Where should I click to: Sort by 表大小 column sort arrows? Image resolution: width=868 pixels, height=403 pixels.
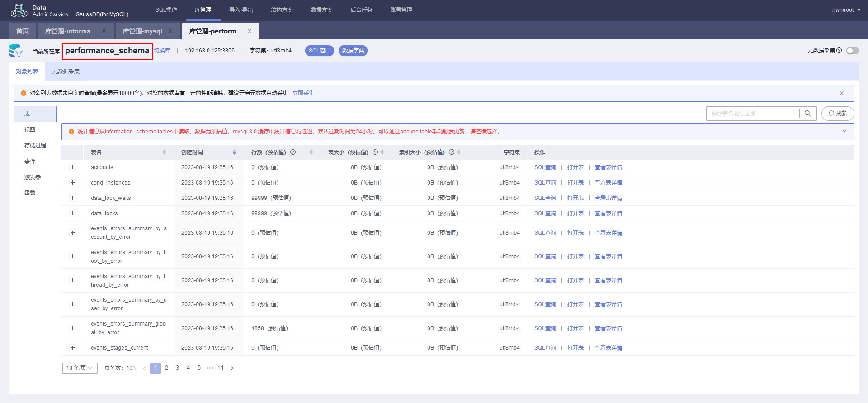tap(382, 152)
